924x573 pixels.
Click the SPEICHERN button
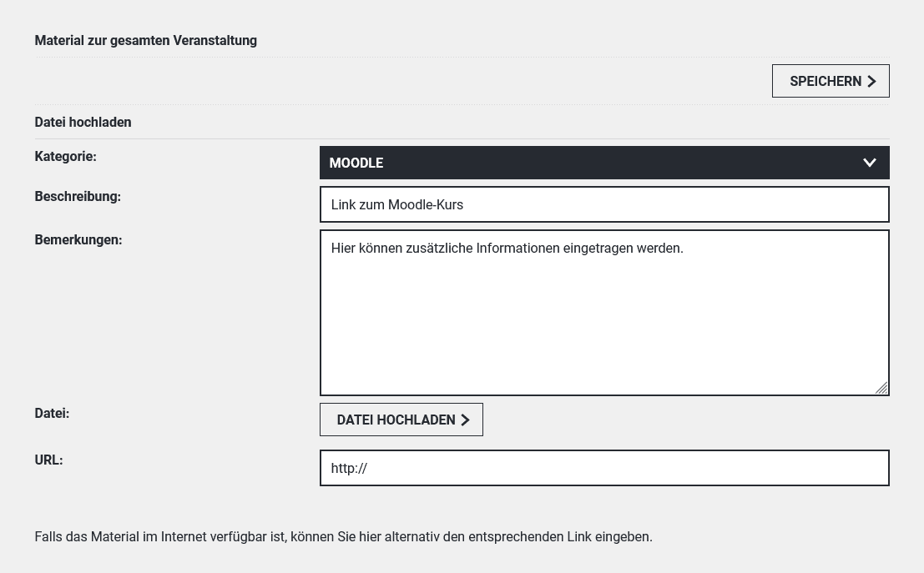tap(831, 81)
